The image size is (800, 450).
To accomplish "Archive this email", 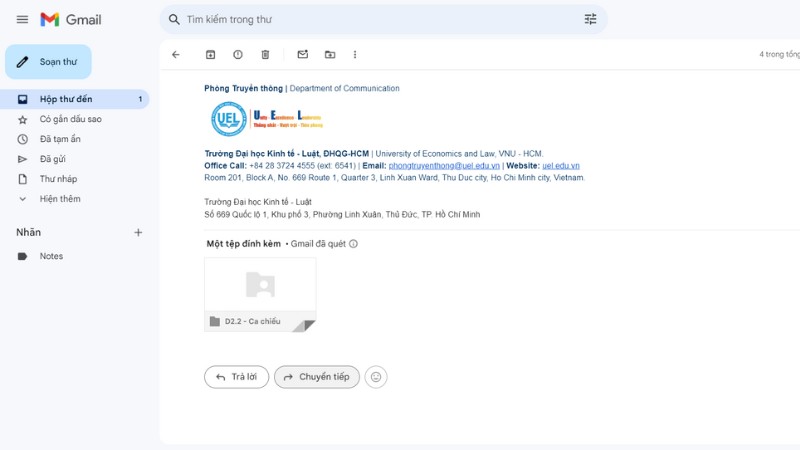I will pos(210,55).
